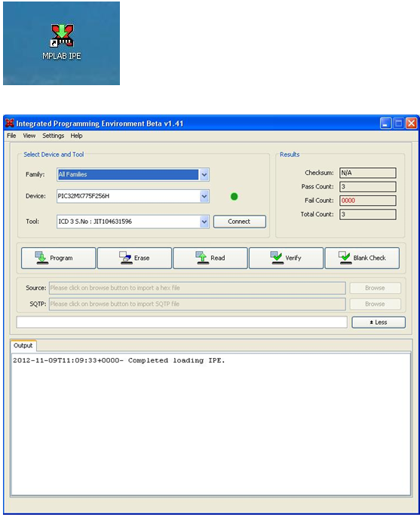Click inside the Pass Count field

pyautogui.click(x=368, y=187)
